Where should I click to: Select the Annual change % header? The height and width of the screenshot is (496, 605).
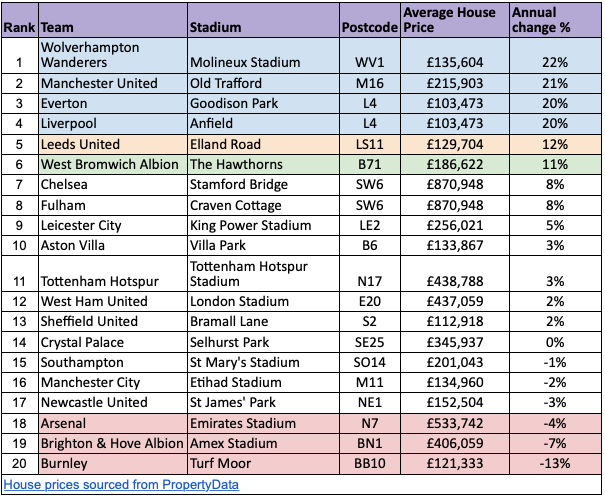[x=555, y=20]
